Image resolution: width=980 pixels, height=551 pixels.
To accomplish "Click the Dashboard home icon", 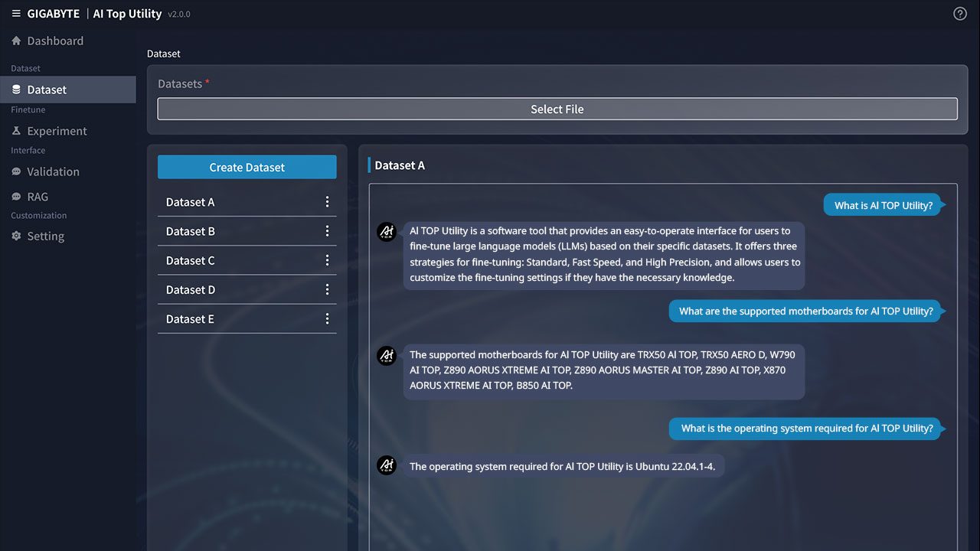I will coord(16,41).
